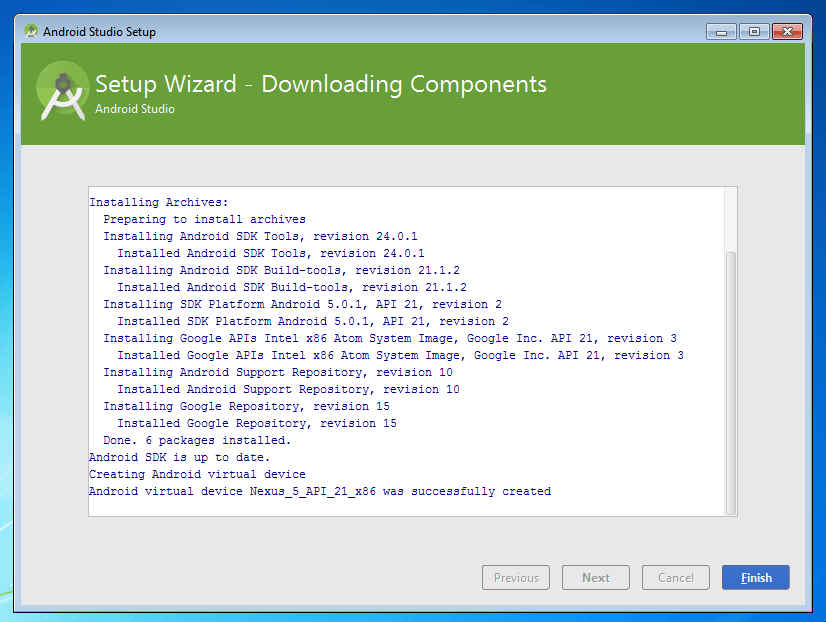826x622 pixels.
Task: Click 'Installing SDK Platform Android 5.0.1' line
Action: 302,304
